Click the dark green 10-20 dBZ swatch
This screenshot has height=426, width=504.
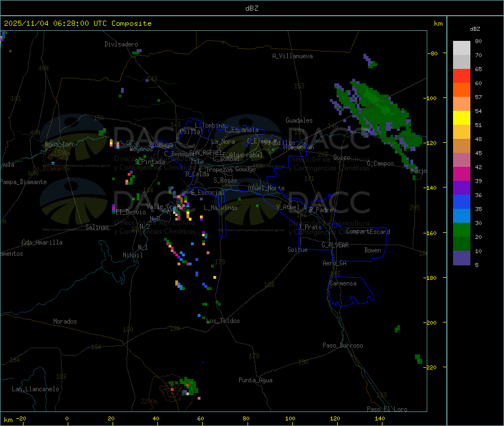[x=461, y=244]
